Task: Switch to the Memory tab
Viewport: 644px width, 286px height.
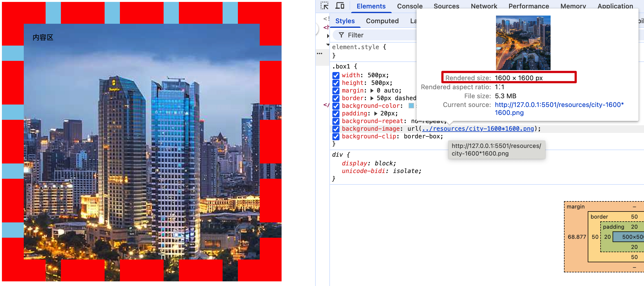Action: coord(573,6)
